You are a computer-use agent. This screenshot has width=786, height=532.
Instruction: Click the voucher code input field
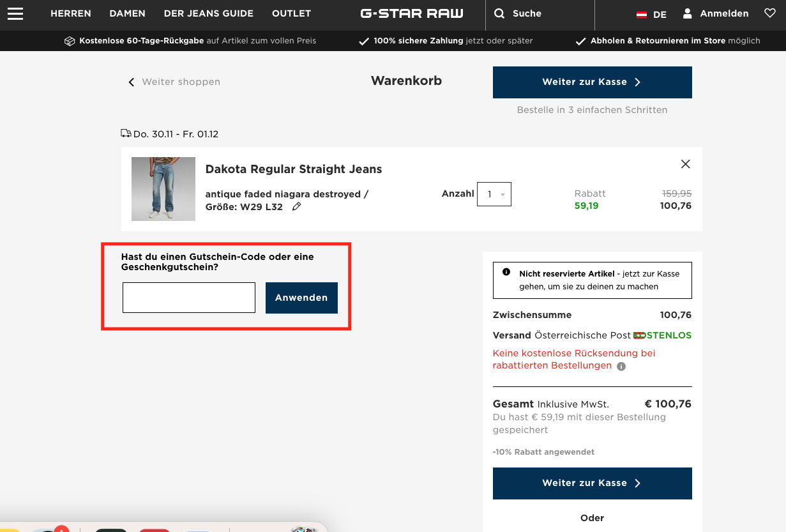[x=189, y=298]
